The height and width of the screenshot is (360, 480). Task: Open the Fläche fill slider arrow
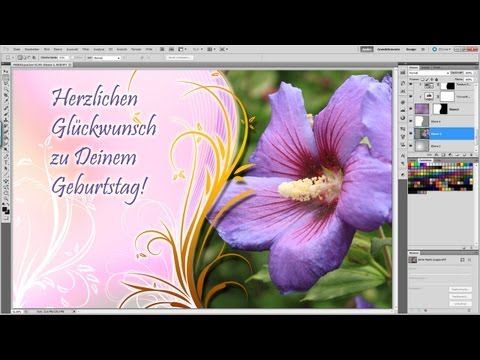click(475, 79)
